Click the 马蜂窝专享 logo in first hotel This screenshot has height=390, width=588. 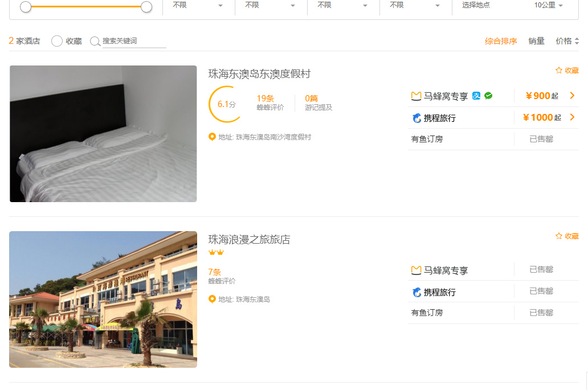[x=416, y=96]
